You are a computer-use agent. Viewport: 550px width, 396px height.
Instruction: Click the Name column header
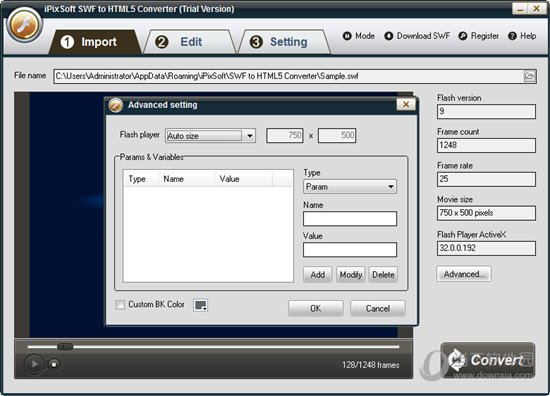(x=187, y=179)
